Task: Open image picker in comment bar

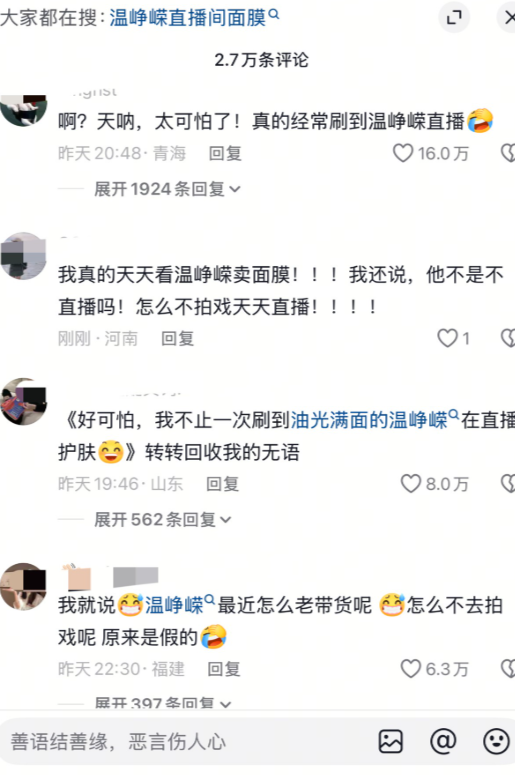Action: [x=390, y=741]
